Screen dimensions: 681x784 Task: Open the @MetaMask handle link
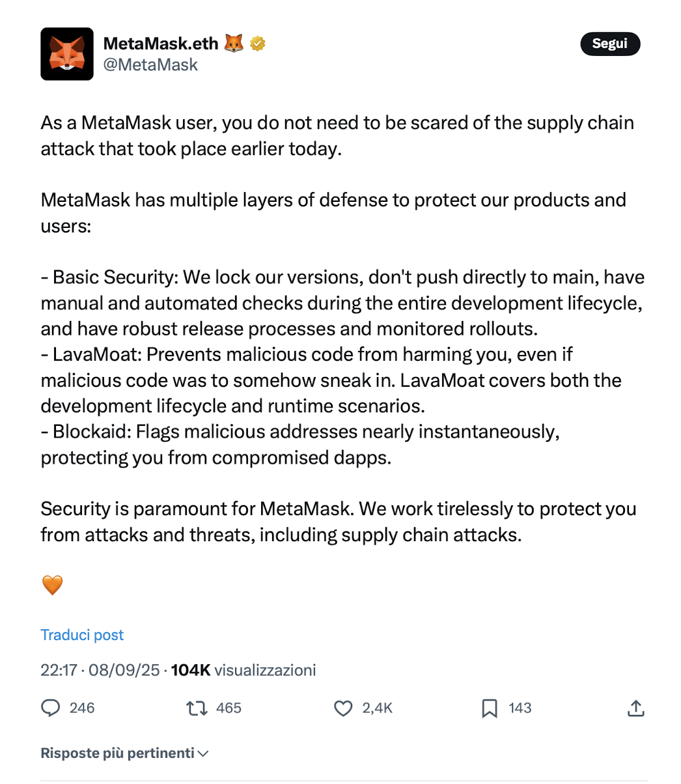tap(150, 64)
